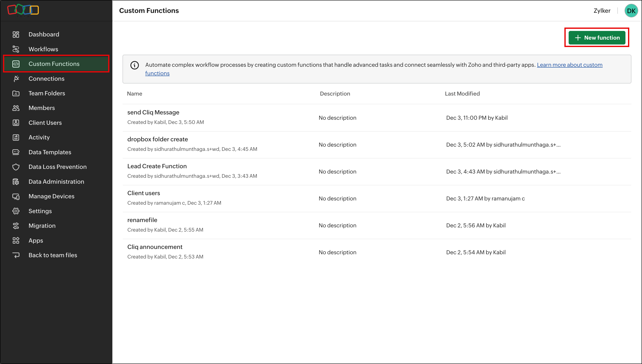Screen dimensions: 642x364
Task: Select the Lead Create Function row
Action: click(157, 166)
